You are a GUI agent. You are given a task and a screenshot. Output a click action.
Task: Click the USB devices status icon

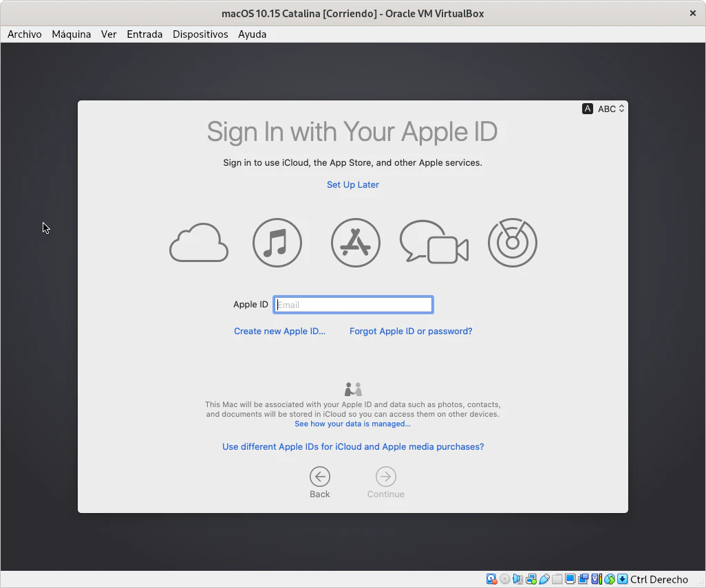pyautogui.click(x=544, y=579)
